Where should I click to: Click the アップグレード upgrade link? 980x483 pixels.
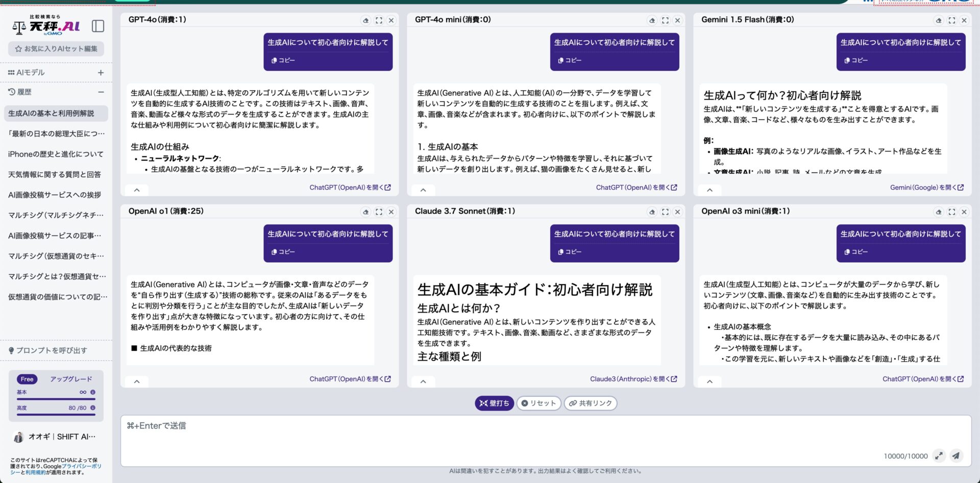pos(71,378)
